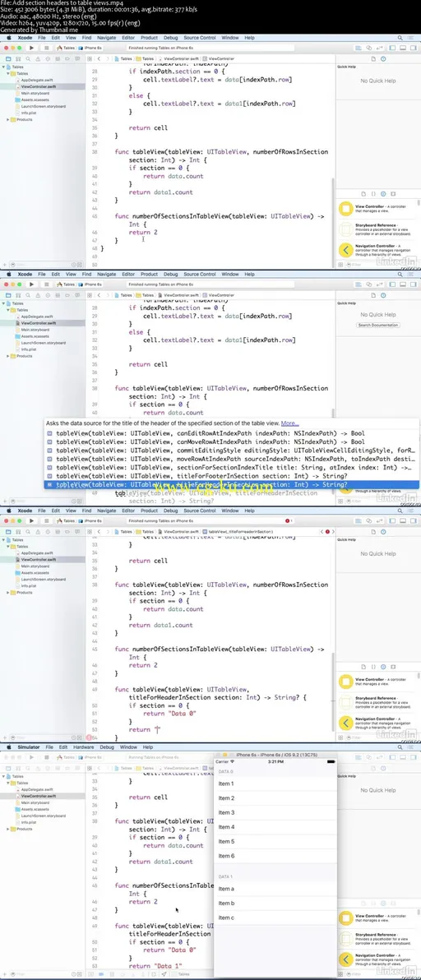Select titleForFooterInSection autocomplete suggestion
The height and width of the screenshot is (980, 421).
[x=233, y=476]
